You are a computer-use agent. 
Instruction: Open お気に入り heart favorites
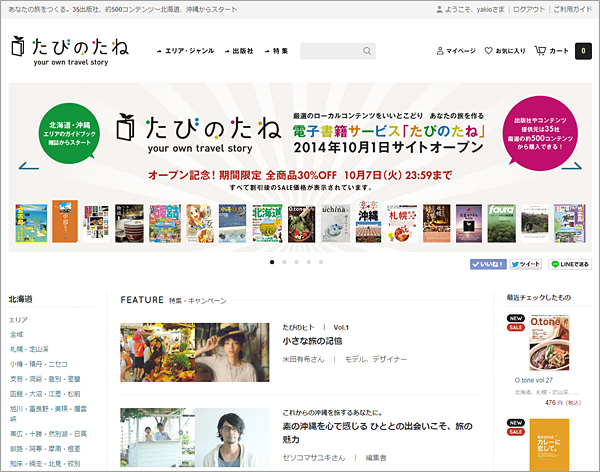(505, 51)
